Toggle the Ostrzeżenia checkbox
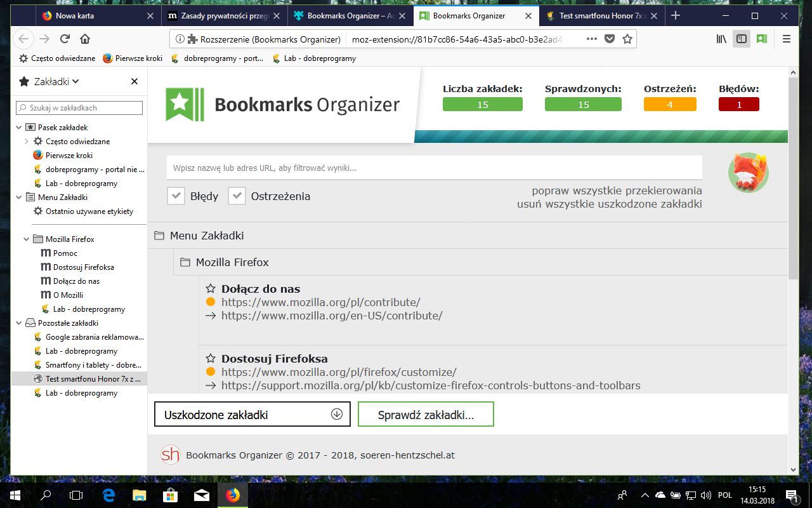The height and width of the screenshot is (508, 812). point(237,196)
